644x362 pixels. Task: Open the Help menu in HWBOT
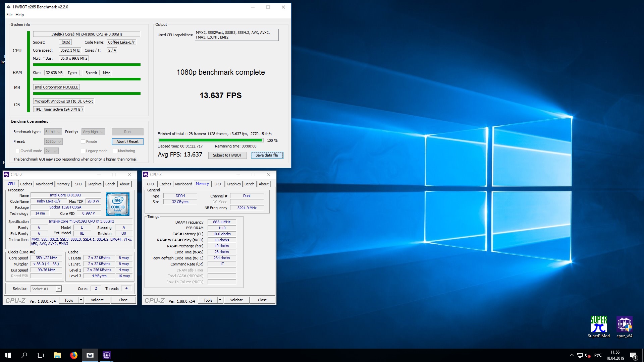[x=19, y=15]
